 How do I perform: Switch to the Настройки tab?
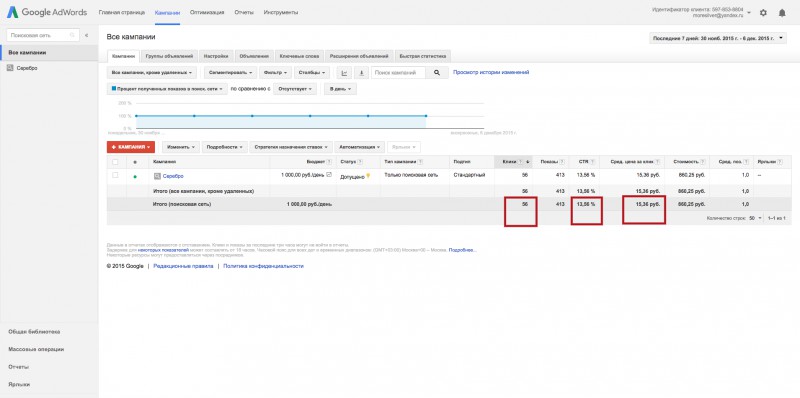pos(216,56)
